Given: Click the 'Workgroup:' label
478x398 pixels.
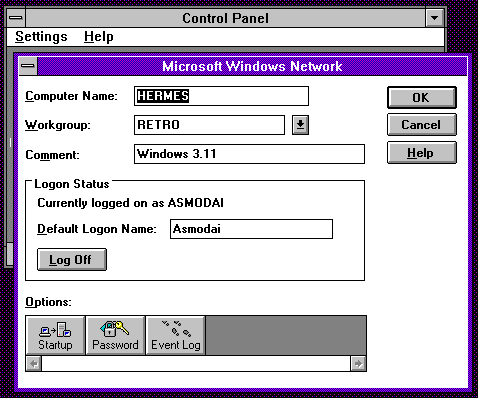Looking at the screenshot, I should pyautogui.click(x=58, y=125).
